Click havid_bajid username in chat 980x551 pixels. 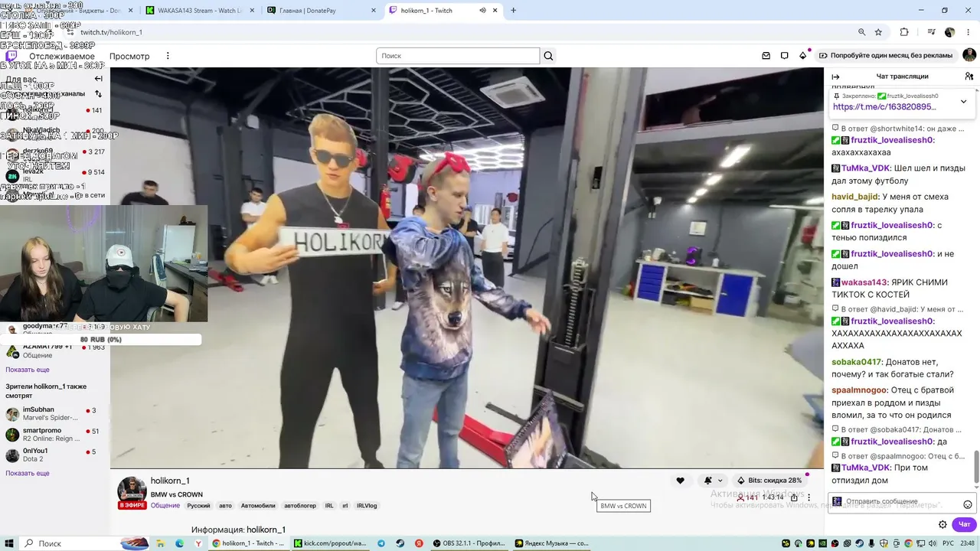pyautogui.click(x=855, y=197)
